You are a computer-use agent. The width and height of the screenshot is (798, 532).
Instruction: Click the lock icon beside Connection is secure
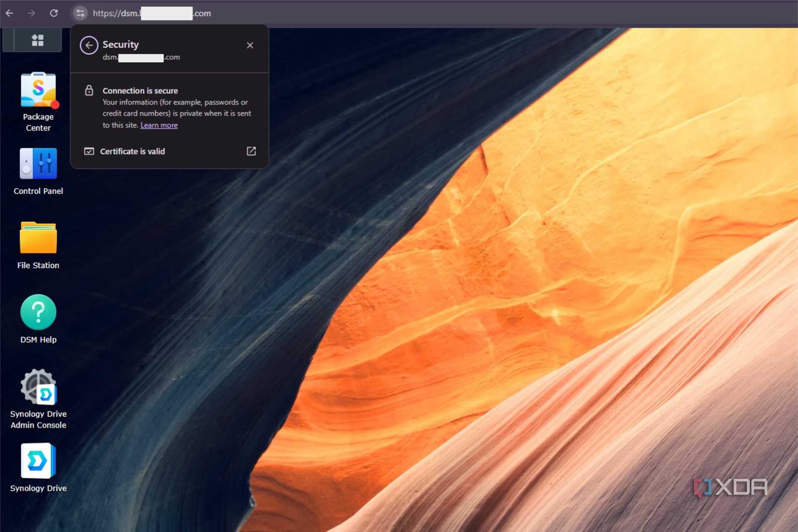[x=89, y=90]
